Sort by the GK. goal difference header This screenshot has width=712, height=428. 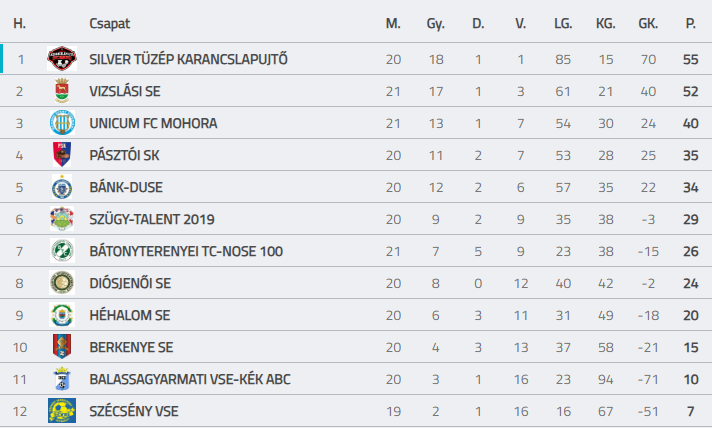648,23
